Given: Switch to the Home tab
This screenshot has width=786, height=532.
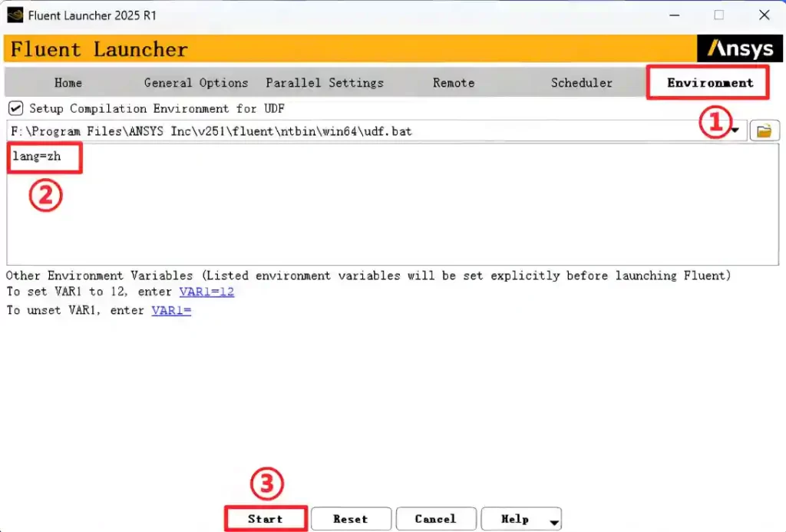Looking at the screenshot, I should (x=68, y=83).
